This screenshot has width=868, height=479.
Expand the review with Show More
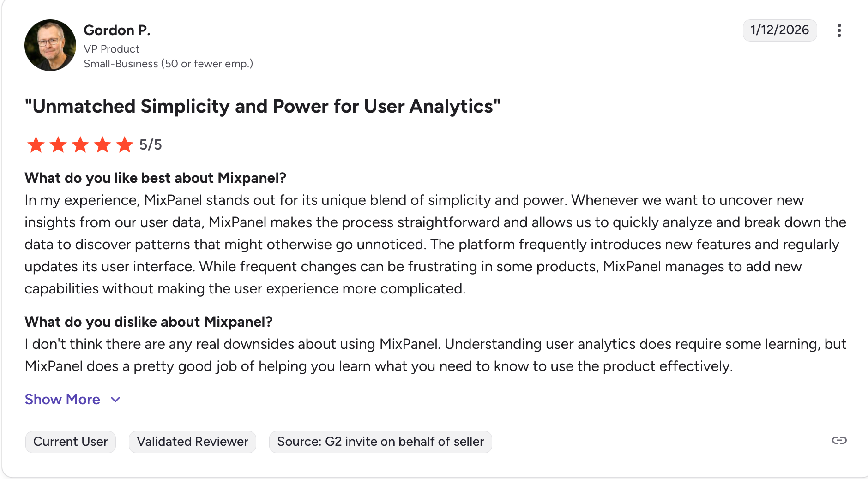tap(62, 399)
